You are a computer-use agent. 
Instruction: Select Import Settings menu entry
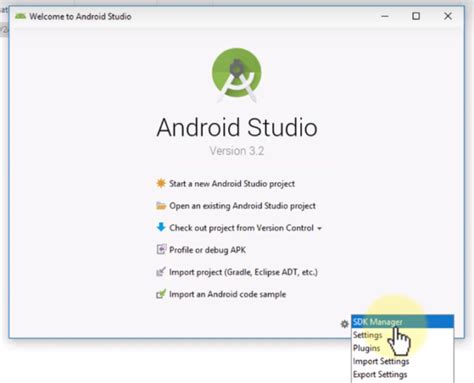click(402, 361)
